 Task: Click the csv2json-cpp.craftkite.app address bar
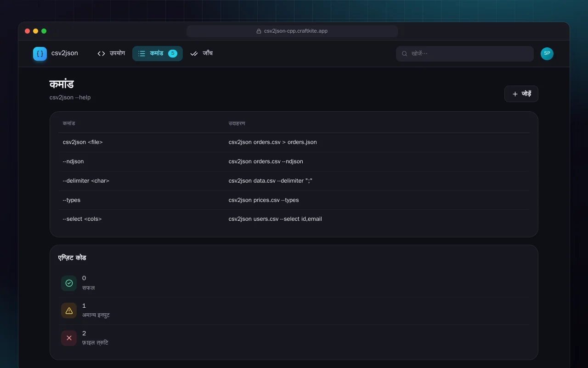pyautogui.click(x=292, y=31)
